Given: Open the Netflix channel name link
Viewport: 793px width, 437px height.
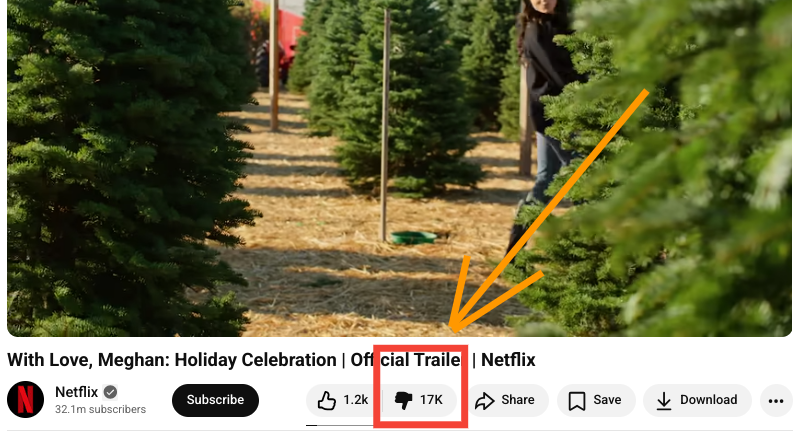Looking at the screenshot, I should (x=76, y=392).
